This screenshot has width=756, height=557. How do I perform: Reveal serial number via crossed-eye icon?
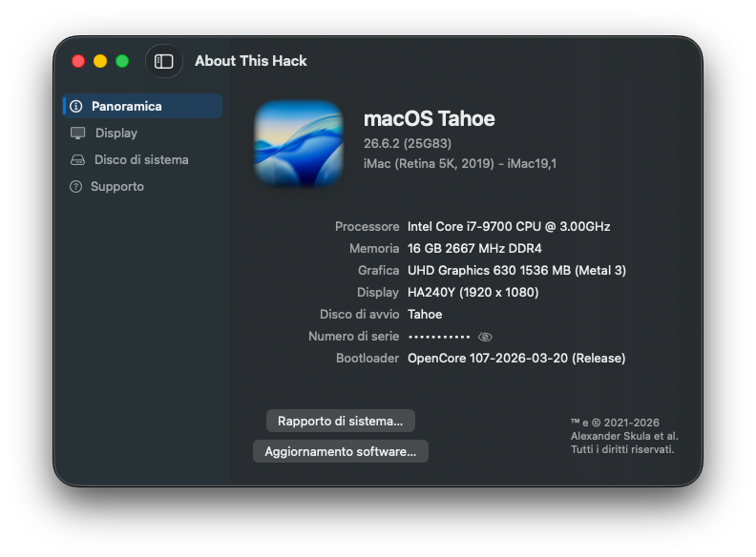[485, 337]
